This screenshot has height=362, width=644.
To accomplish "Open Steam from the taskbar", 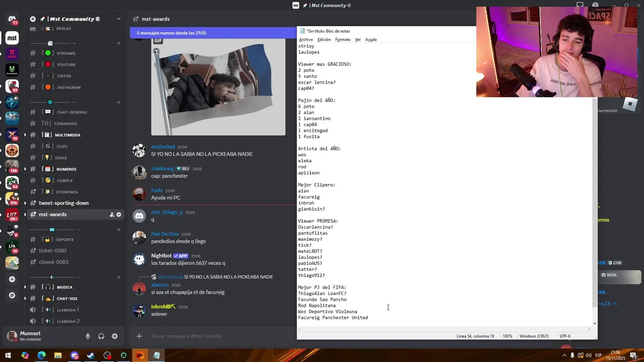I will [x=91, y=355].
